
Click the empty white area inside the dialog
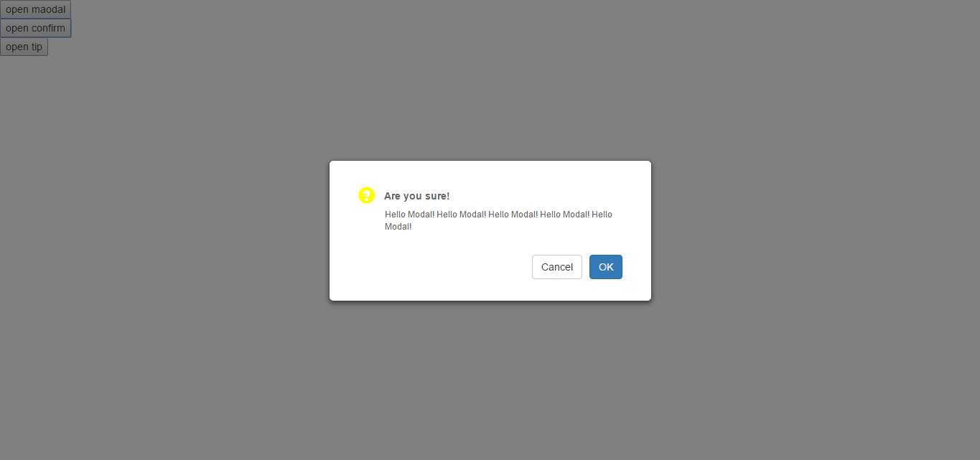[431, 267]
